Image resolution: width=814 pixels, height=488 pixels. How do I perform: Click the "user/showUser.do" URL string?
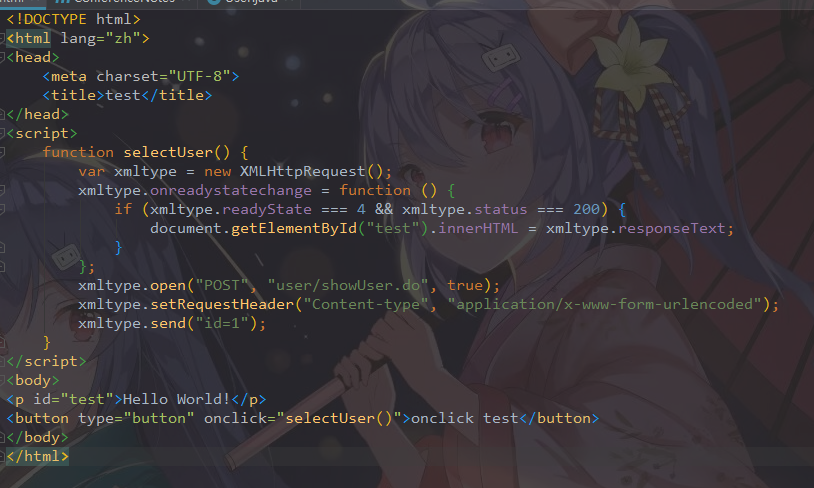click(x=347, y=286)
